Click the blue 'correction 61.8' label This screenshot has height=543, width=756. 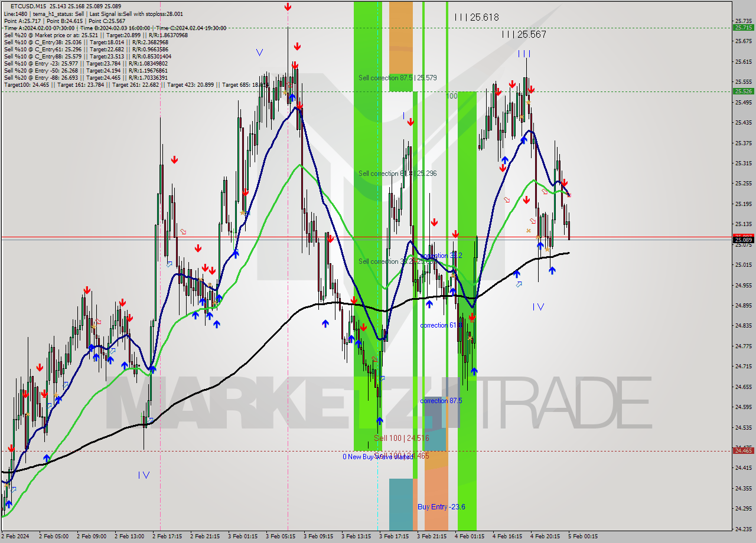pyautogui.click(x=441, y=325)
